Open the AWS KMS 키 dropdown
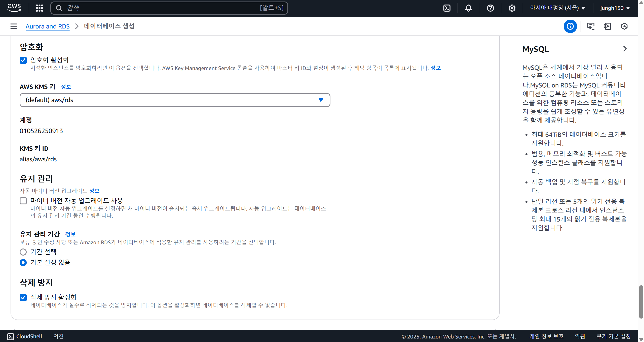The image size is (644, 342). [x=175, y=100]
